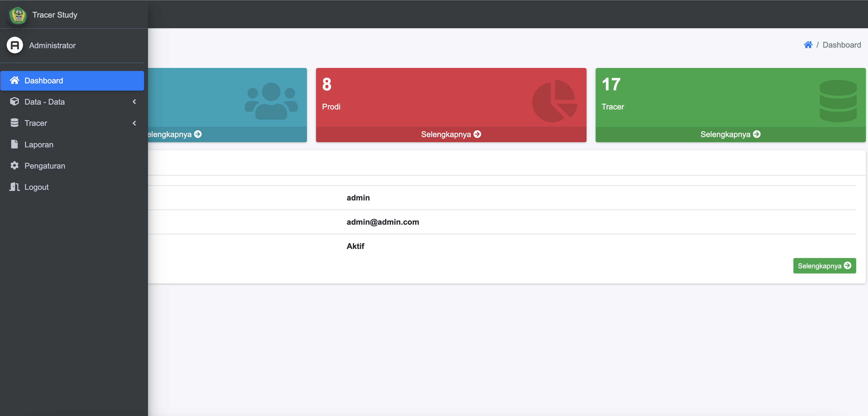Click the Tracer Study logo icon
This screenshot has height=416, width=868.
[18, 15]
